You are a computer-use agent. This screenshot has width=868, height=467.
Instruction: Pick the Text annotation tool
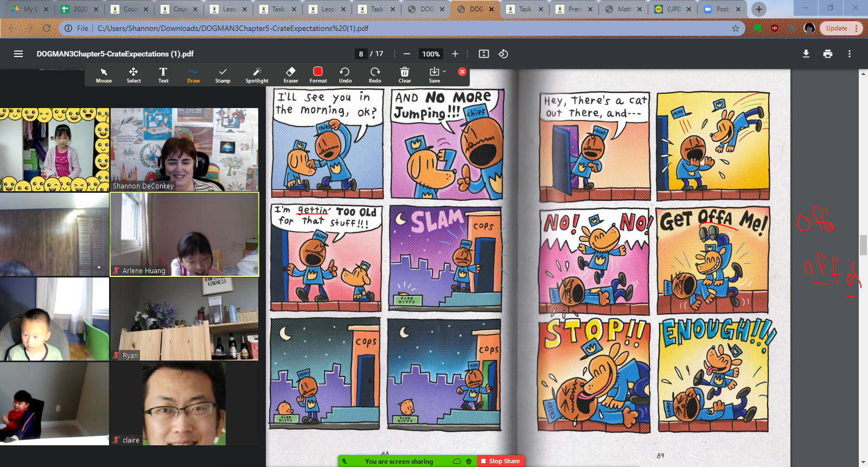[x=163, y=75]
